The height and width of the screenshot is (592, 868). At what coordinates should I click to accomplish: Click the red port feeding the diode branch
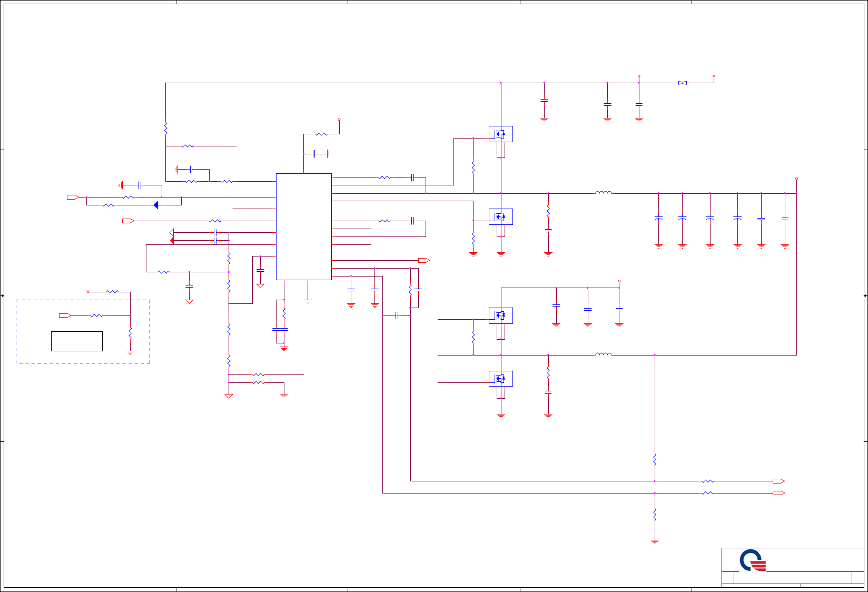click(x=73, y=197)
